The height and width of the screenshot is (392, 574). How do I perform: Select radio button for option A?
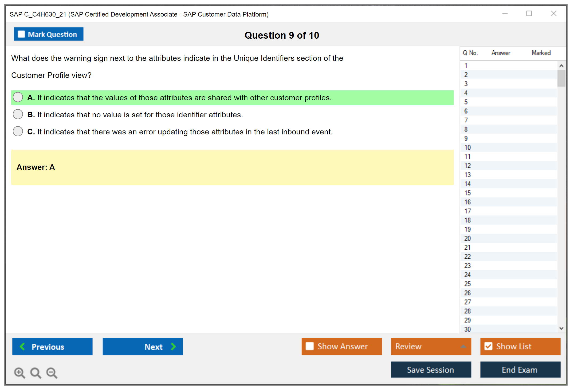(18, 97)
